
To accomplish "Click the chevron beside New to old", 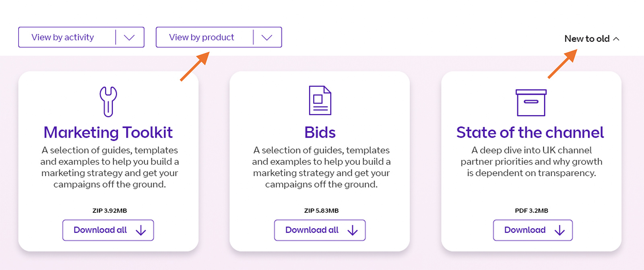I will (616, 39).
